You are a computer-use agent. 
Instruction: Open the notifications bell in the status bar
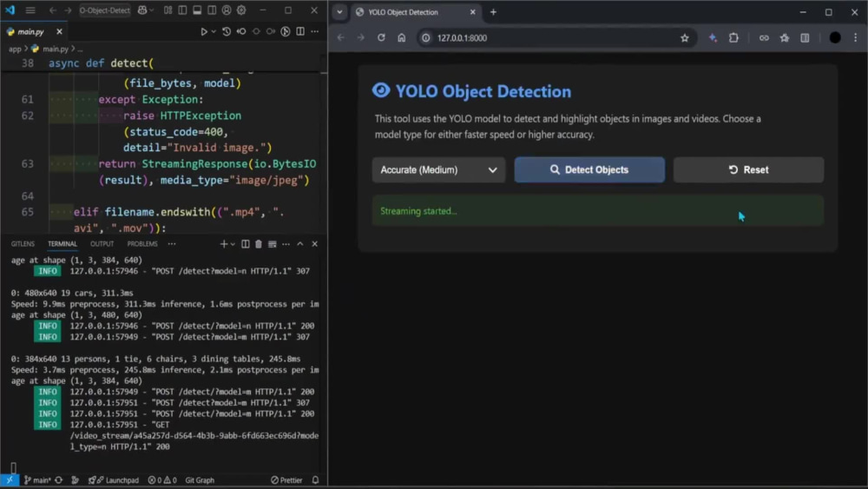(316, 480)
